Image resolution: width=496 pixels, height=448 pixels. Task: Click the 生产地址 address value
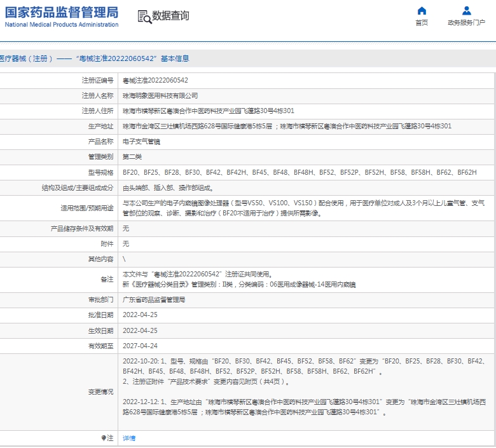coord(287,126)
